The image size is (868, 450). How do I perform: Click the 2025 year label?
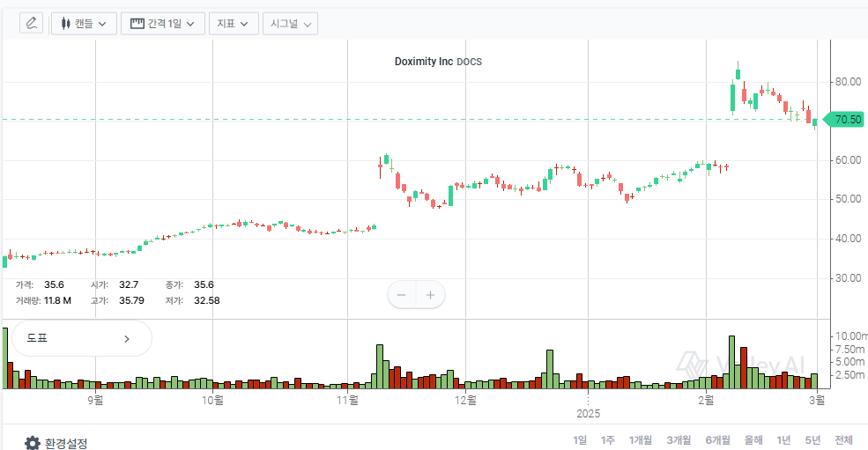click(588, 414)
